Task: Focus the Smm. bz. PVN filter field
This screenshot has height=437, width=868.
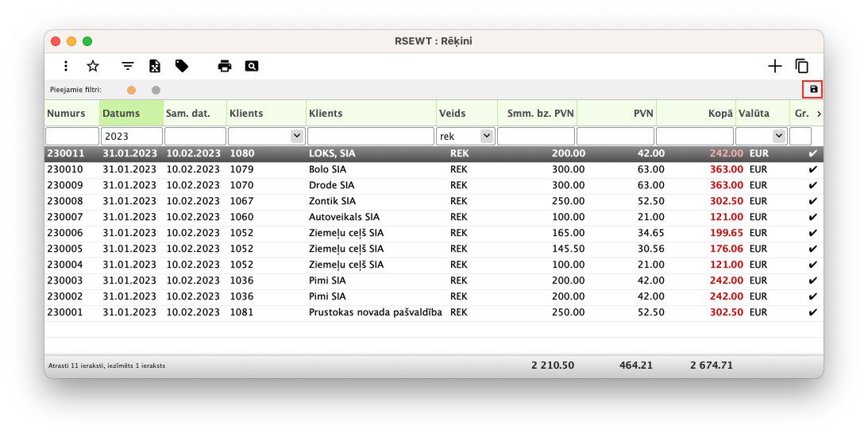Action: [x=536, y=136]
